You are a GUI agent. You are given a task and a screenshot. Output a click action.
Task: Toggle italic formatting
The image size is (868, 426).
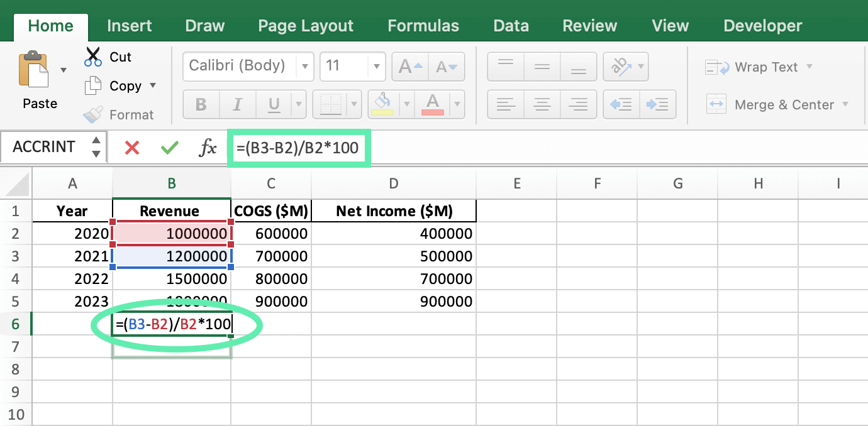[237, 104]
